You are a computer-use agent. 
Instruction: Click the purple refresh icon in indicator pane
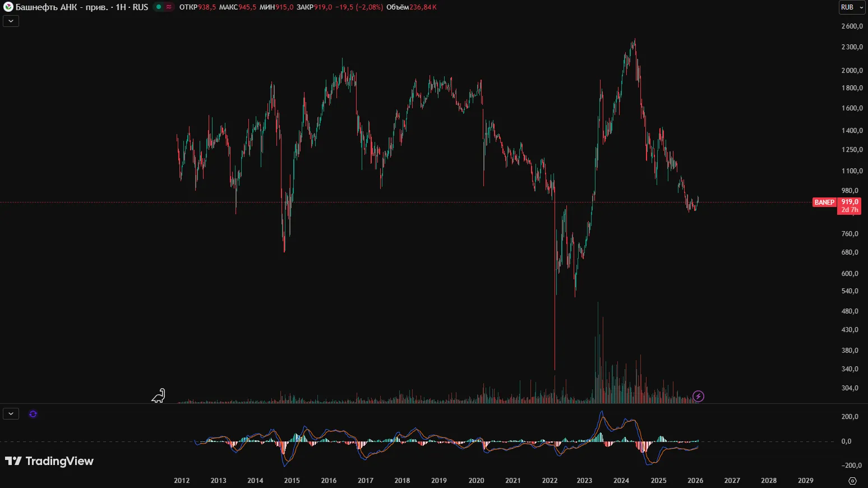33,414
